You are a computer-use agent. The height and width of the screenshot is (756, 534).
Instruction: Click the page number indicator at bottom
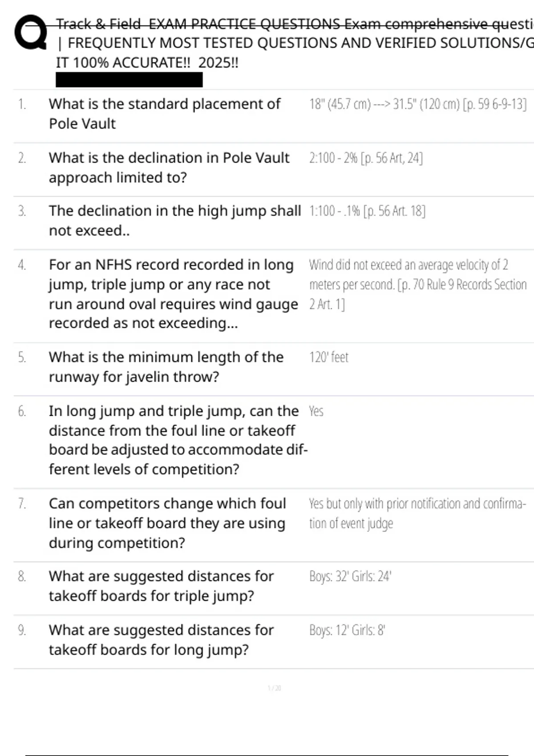[274, 688]
